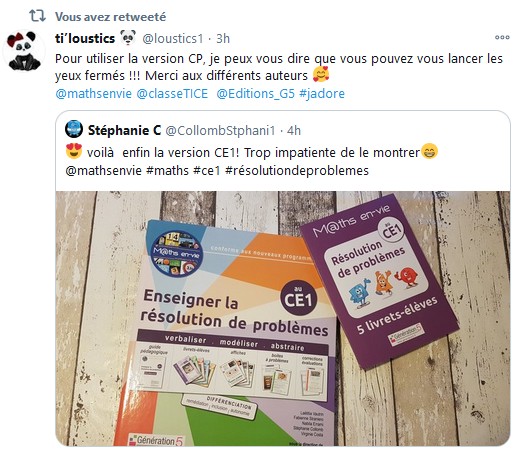The width and height of the screenshot is (519, 454).
Task: Click the grinning emoji after montrer
Action: click(429, 151)
